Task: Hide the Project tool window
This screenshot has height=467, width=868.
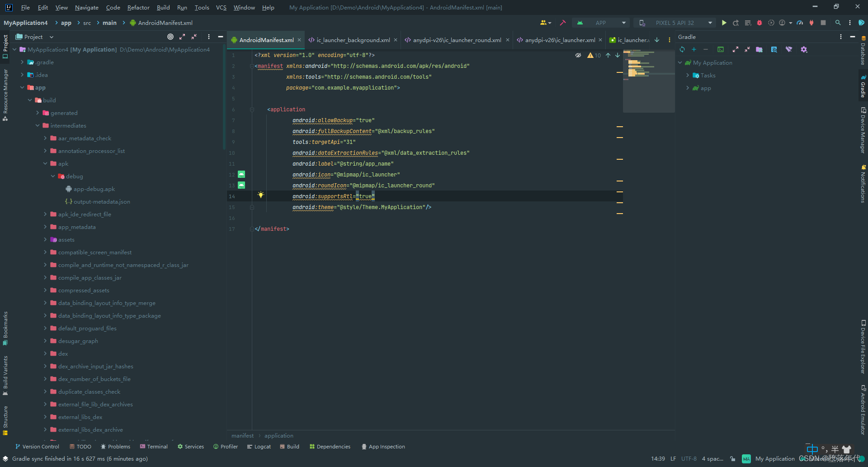Action: click(x=221, y=37)
